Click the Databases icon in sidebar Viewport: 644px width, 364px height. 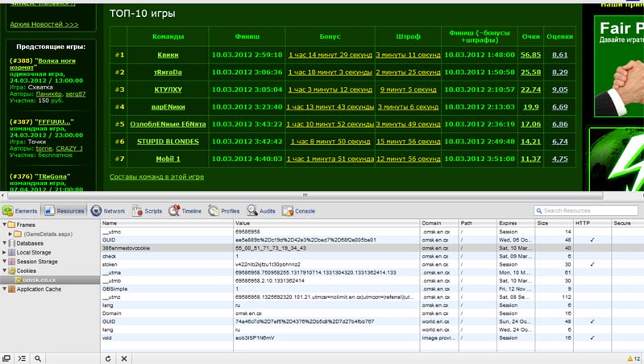click(11, 243)
